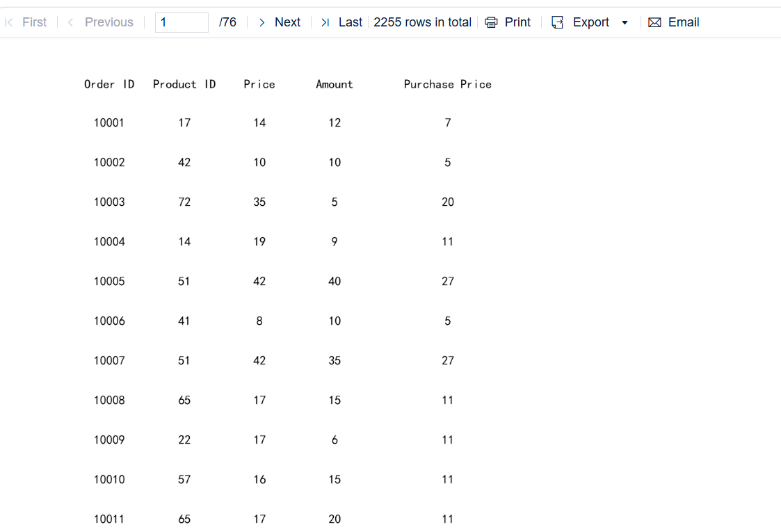
Task: Select order ID 10006 cell
Action: (x=109, y=321)
